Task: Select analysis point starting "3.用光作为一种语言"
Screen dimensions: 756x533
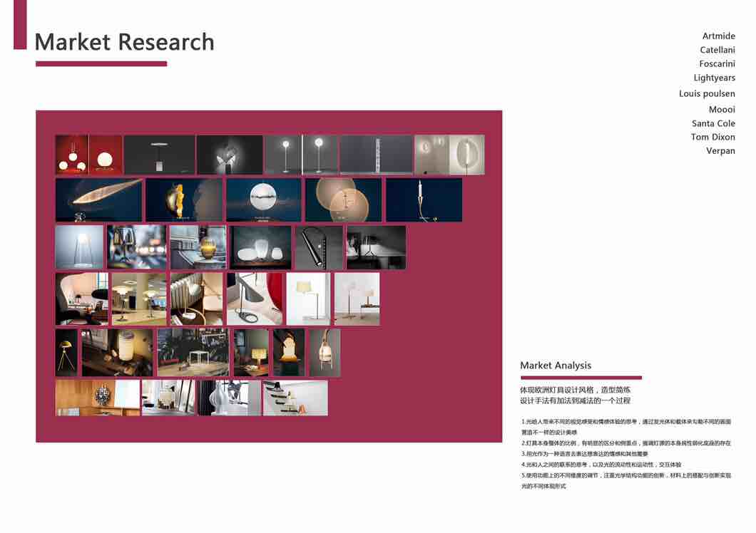Action: click(584, 454)
